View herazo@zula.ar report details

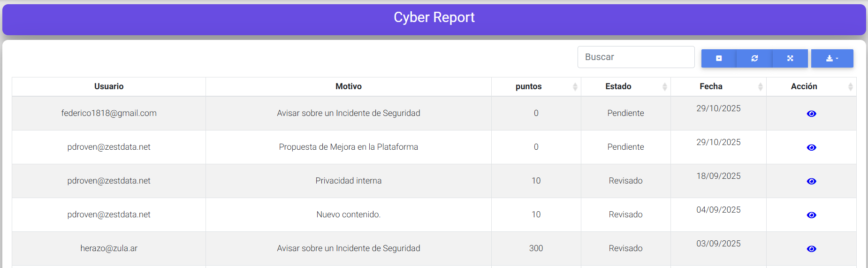[x=811, y=249]
